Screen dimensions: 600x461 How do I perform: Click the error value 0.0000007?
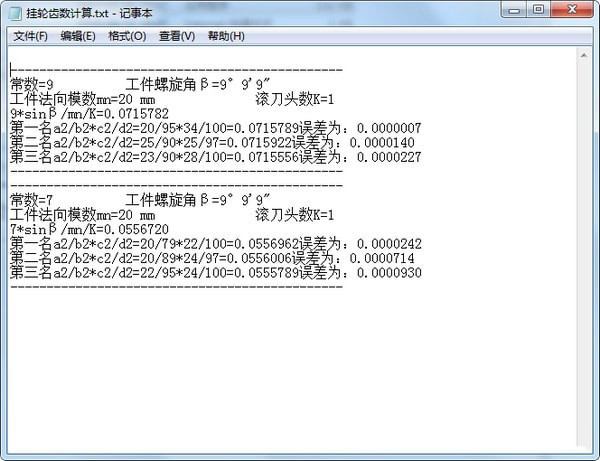[x=389, y=128]
